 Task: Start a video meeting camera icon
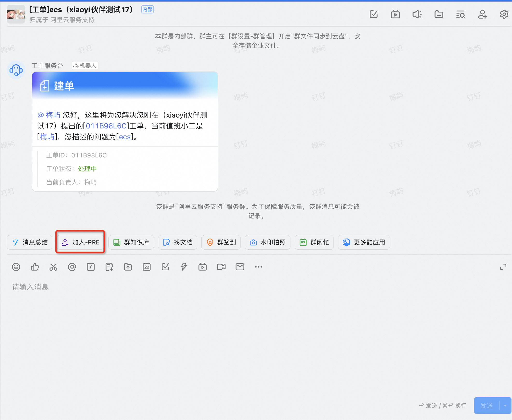221,267
